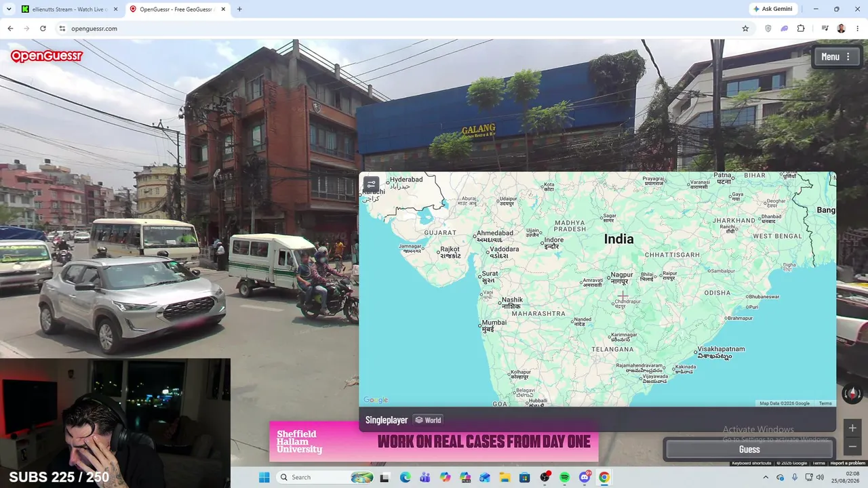Click the Patna label on the map
This screenshot has height=488, width=868.
point(723,178)
